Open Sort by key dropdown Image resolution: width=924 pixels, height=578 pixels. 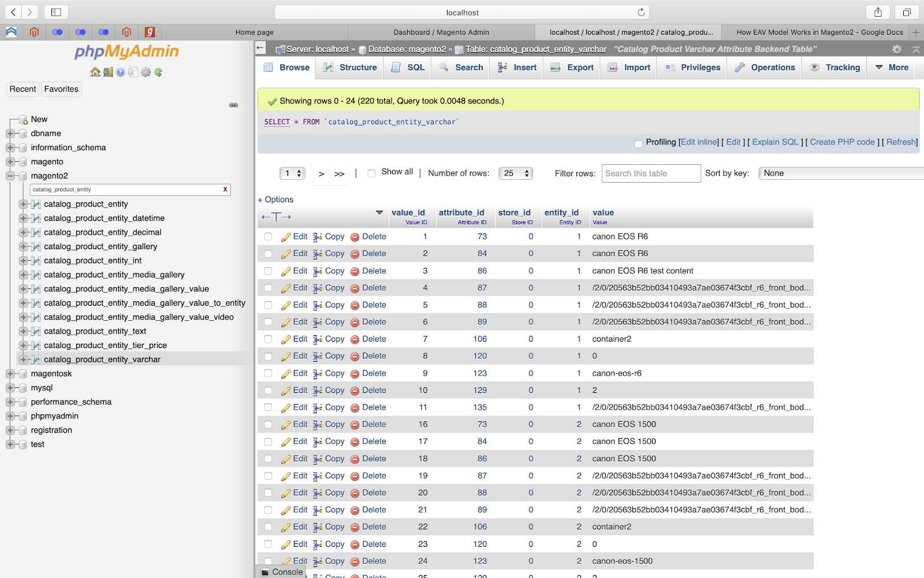click(840, 173)
